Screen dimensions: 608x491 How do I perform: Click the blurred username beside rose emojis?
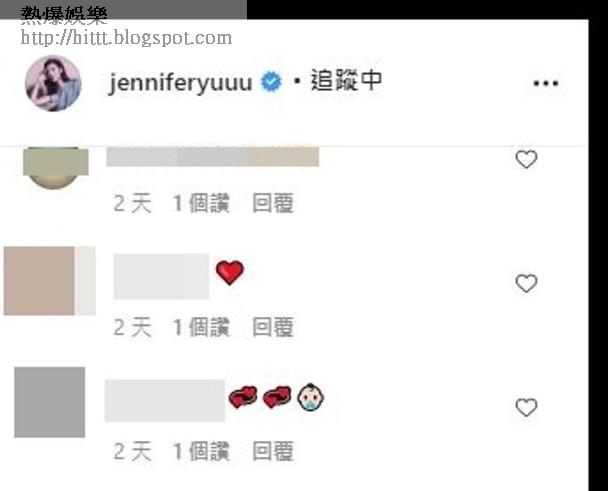165,400
